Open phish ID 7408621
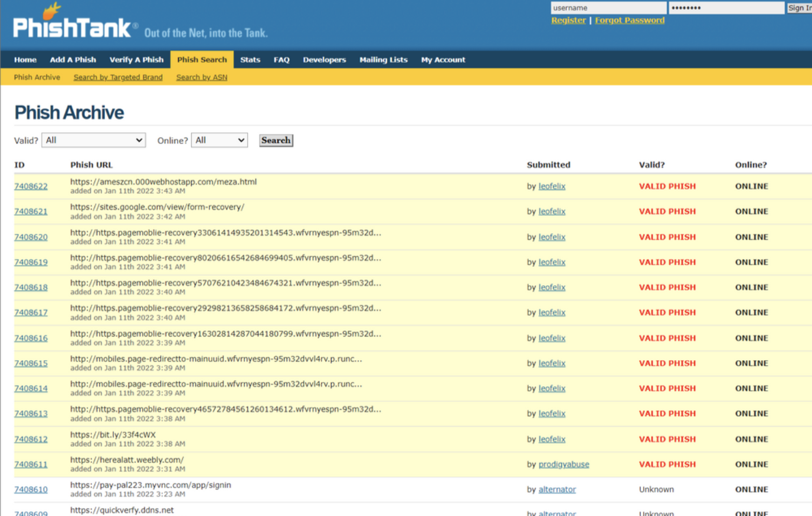Viewport: 812px width, 516px height. coord(31,211)
